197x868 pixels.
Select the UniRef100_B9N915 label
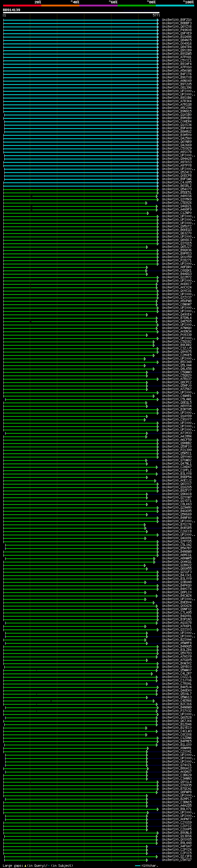177,111
